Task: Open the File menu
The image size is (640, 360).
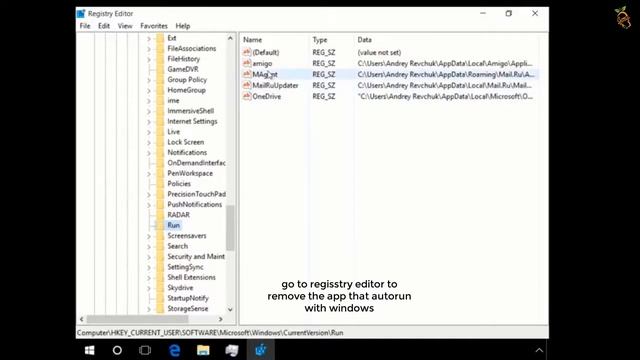Action: (85, 26)
